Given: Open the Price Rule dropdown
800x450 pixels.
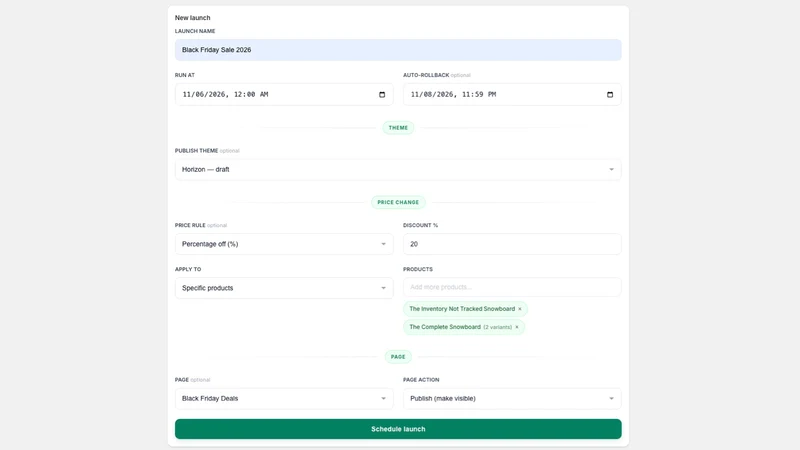Looking at the screenshot, I should (284, 244).
